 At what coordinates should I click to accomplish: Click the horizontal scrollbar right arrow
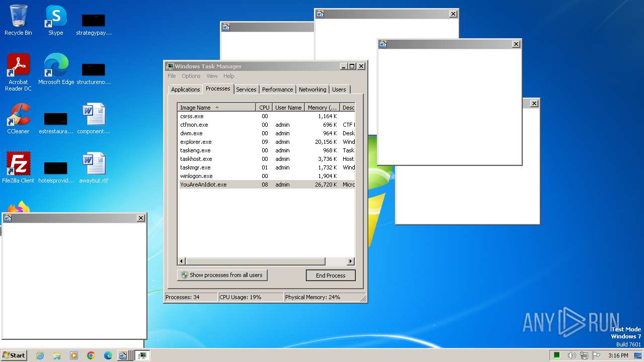pos(351,261)
